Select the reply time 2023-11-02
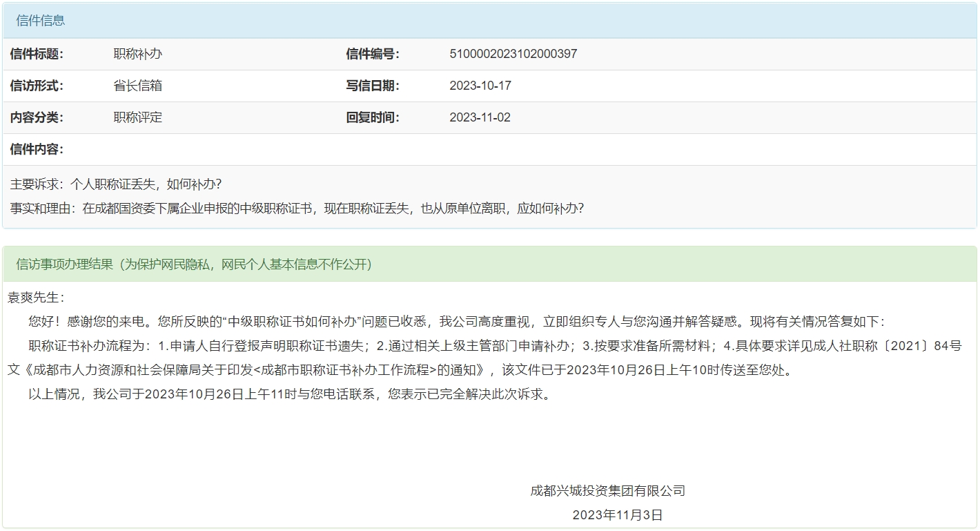Screen dimensions: 980x531 click(x=480, y=117)
